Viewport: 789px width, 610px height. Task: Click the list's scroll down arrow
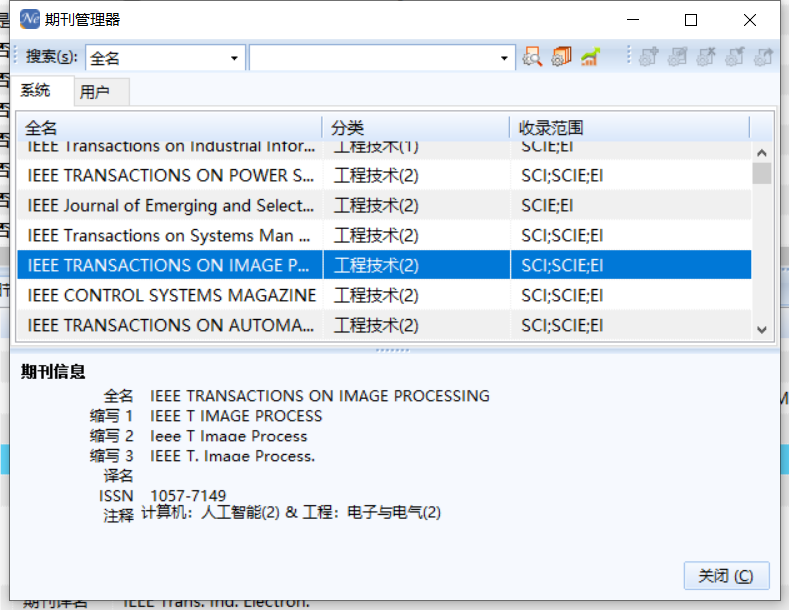(x=761, y=330)
